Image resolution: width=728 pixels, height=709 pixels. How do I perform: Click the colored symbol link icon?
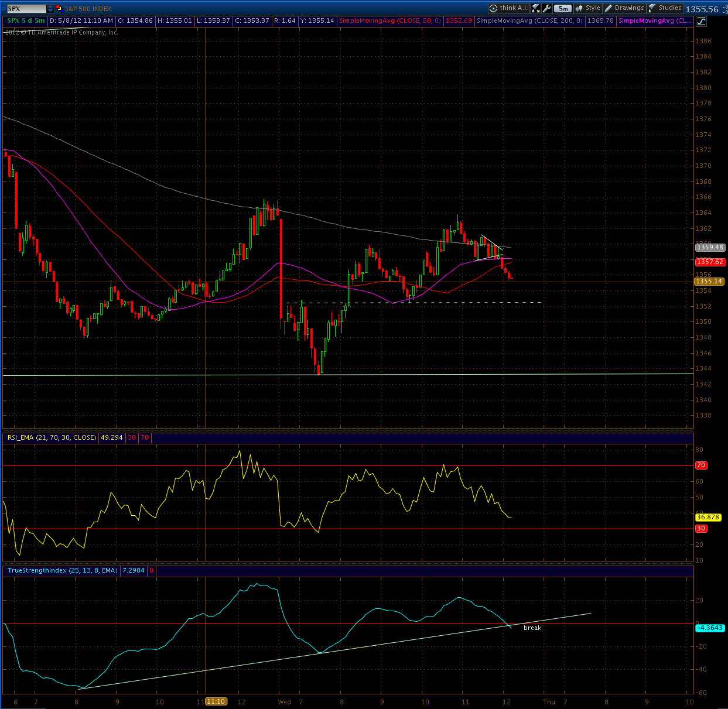[59, 9]
